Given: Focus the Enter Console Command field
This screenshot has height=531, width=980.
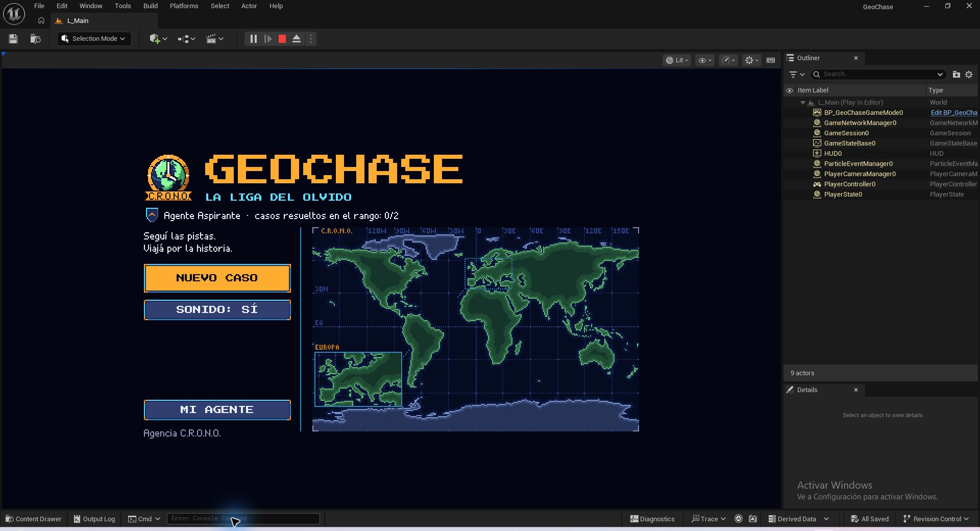Looking at the screenshot, I should tap(243, 519).
